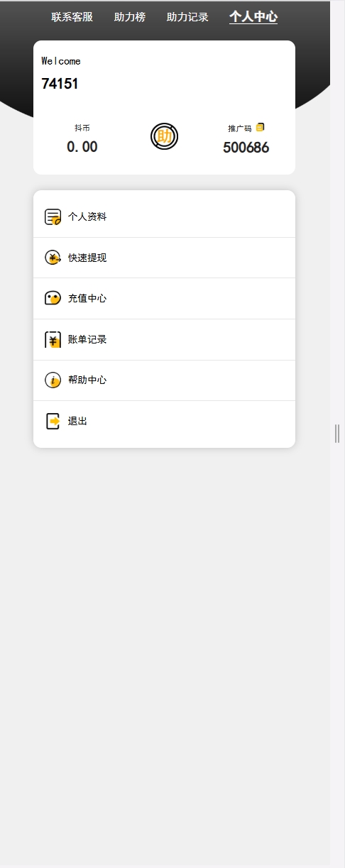The image size is (345, 868).
Task: Click the 帮助中心 info icon
Action: pos(53,380)
